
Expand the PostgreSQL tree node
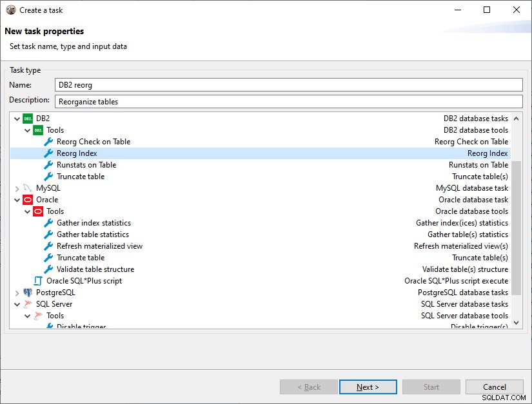click(x=17, y=293)
